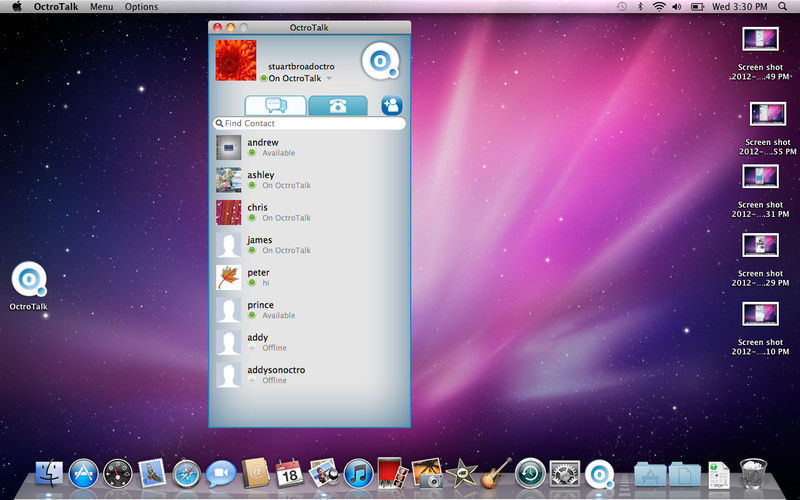Click the clock showing Wed 3:30 PM
The width and height of the screenshot is (800, 500).
[739, 7]
